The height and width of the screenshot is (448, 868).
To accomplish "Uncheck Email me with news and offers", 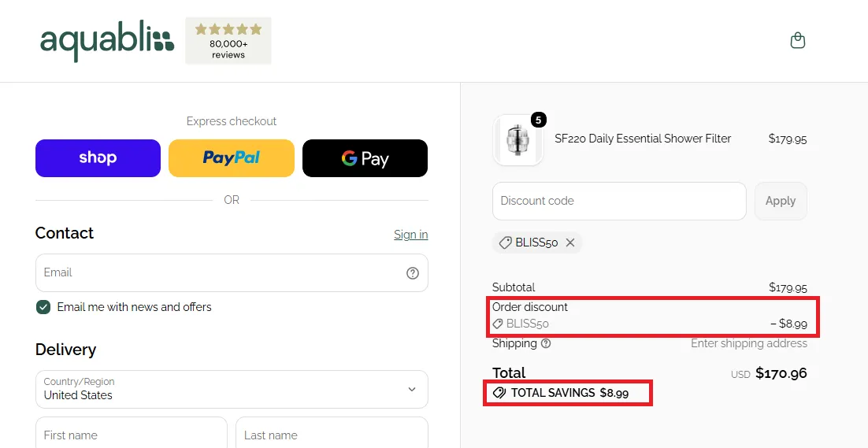I will click(43, 307).
